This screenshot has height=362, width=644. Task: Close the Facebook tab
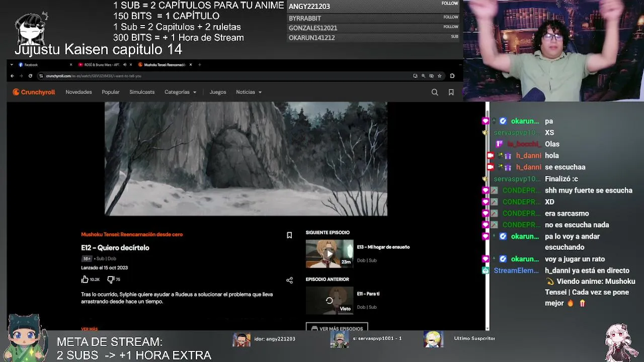[x=71, y=65]
